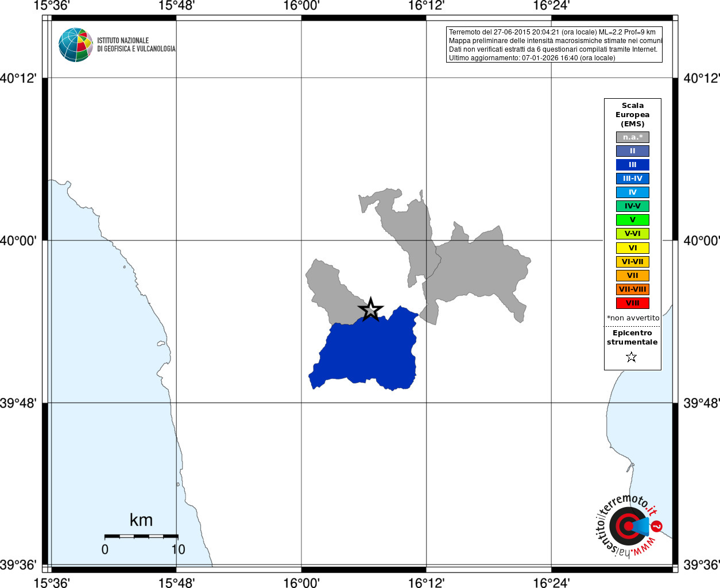Select the V bright green legend swatch
Image resolution: width=720 pixels, height=588 pixels.
(633, 220)
